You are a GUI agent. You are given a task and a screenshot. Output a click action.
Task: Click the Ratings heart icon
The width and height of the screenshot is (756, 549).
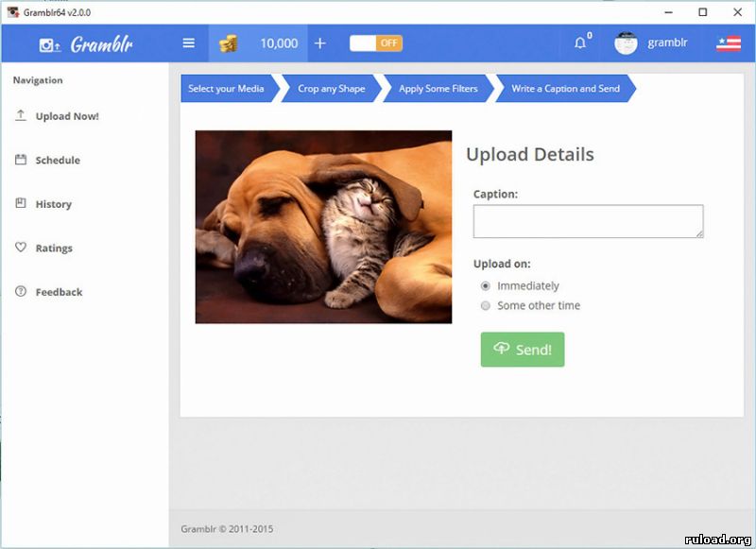click(21, 248)
